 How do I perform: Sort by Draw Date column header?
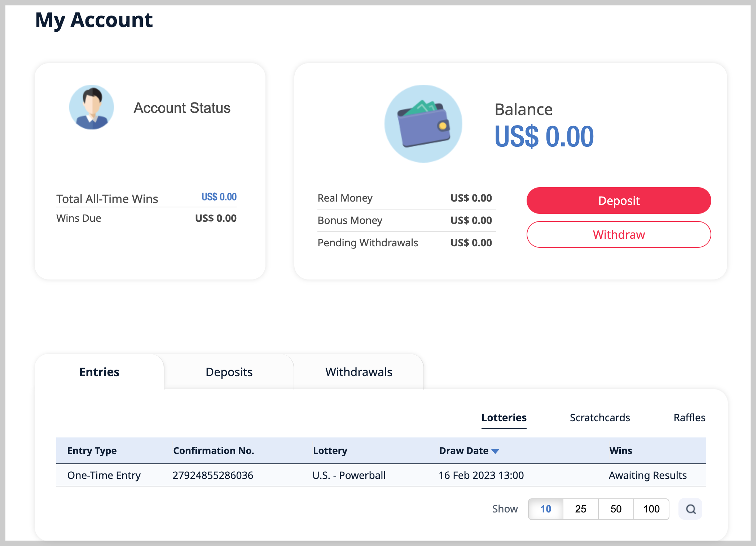coord(463,451)
